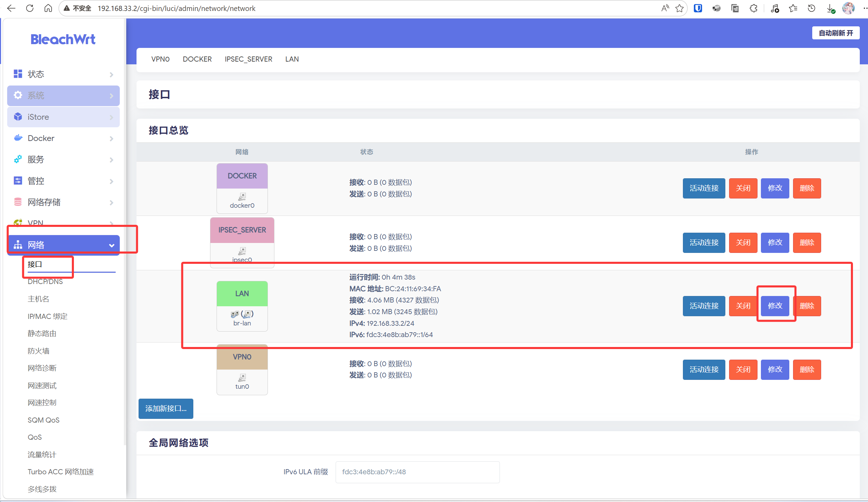Collapse the 网络 sidebar menu
This screenshot has width=868, height=502.
tap(63, 245)
